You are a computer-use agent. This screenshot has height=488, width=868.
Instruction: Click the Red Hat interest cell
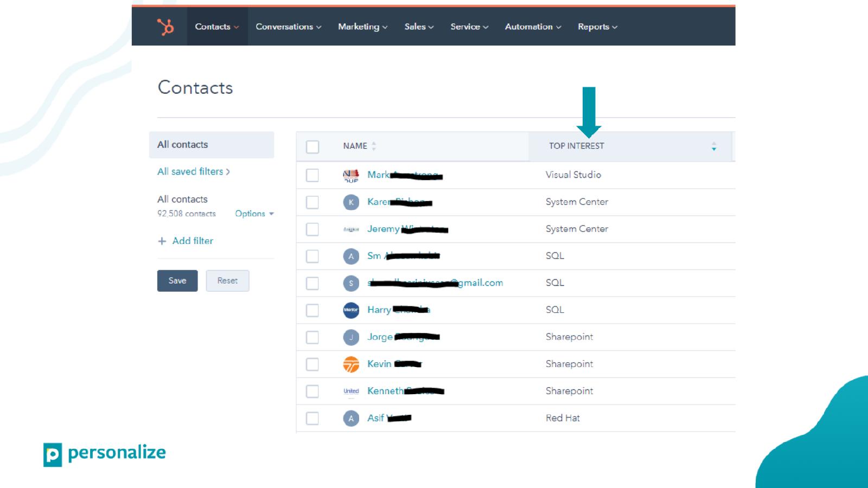click(563, 419)
